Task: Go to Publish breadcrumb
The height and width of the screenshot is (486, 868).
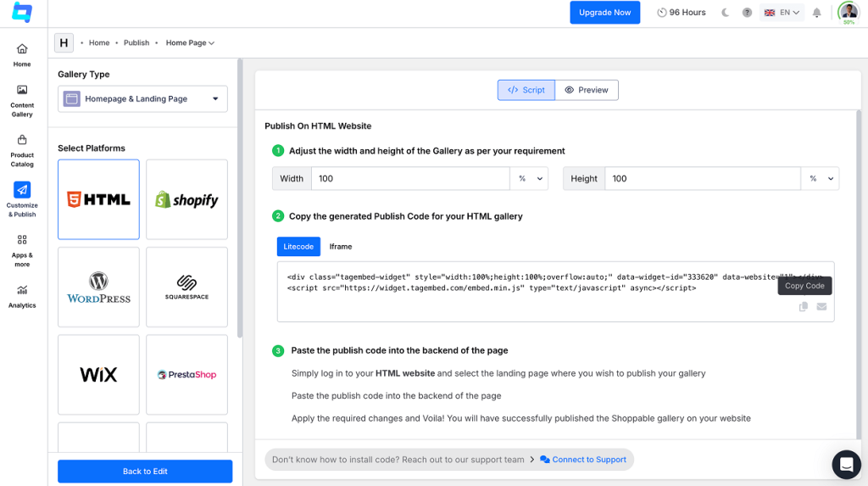Action: tap(136, 42)
